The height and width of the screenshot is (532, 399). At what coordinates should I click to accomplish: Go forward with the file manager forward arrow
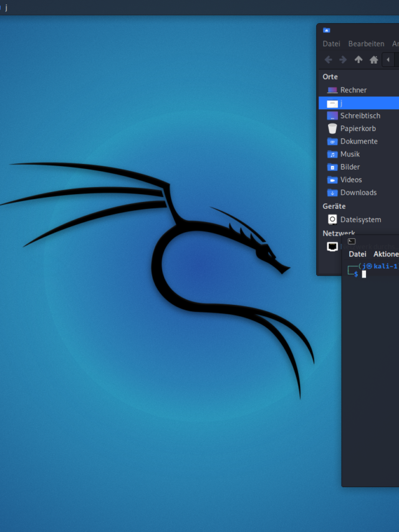(x=343, y=60)
